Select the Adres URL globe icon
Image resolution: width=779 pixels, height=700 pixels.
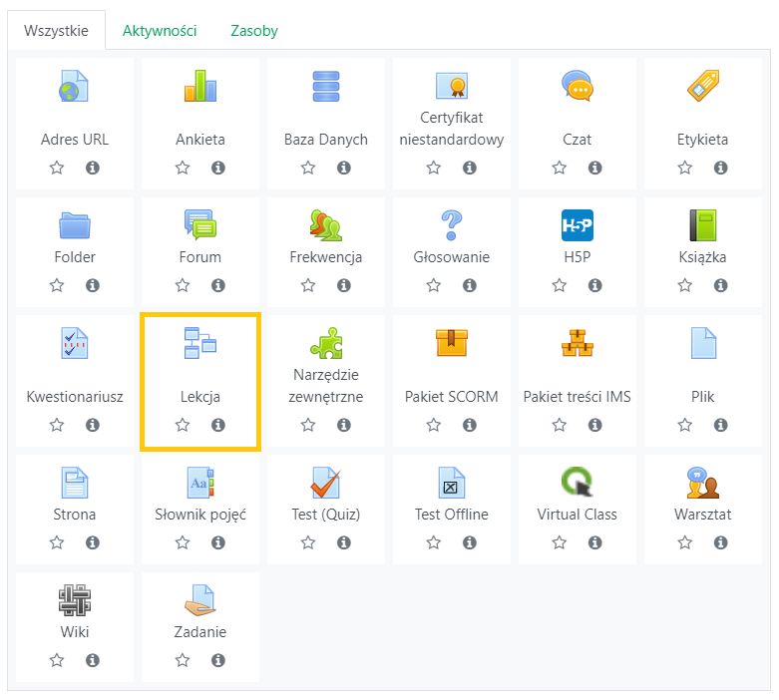click(x=74, y=86)
